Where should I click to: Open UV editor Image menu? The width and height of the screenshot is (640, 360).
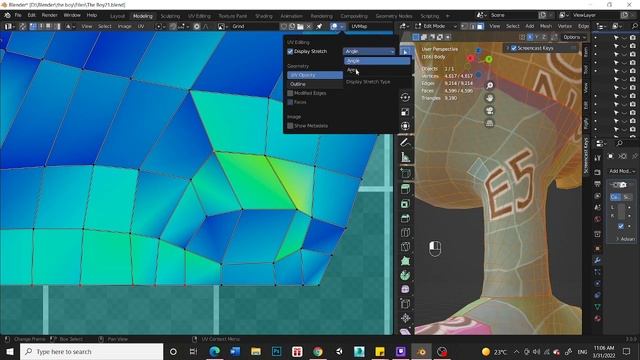click(x=124, y=26)
